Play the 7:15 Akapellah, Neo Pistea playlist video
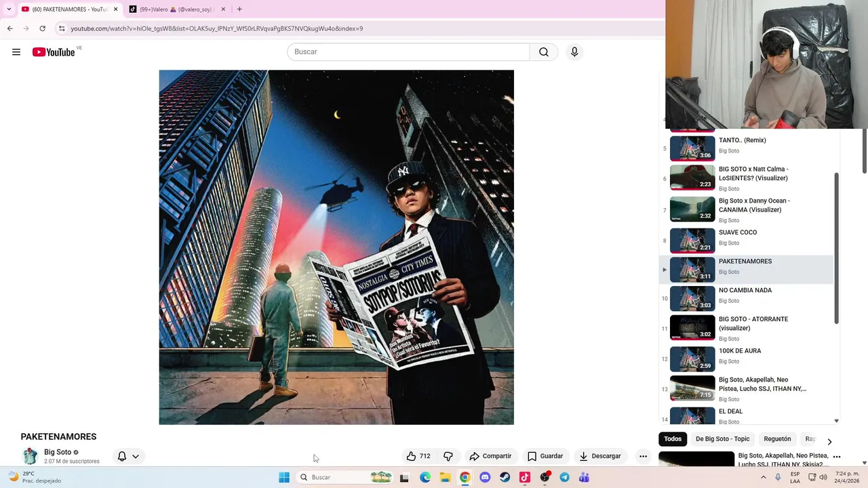Viewport: 868px width, 488px height. (746, 389)
